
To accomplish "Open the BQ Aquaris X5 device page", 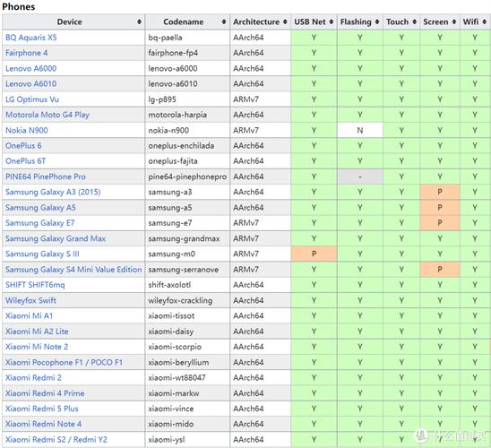I will pyautogui.click(x=31, y=38).
